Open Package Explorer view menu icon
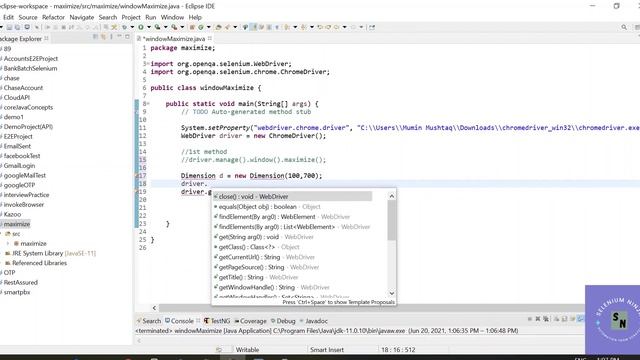This screenshot has width=640, height=360. point(111,37)
